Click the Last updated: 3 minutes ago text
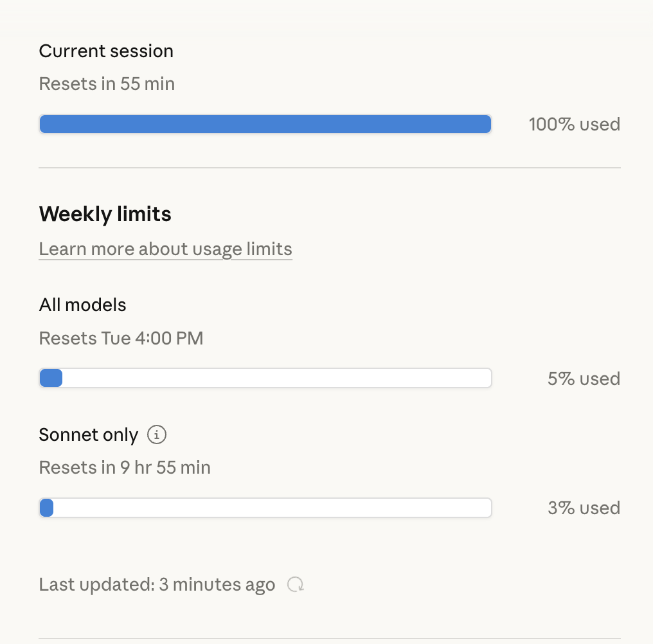This screenshot has height=644, width=653. click(157, 585)
